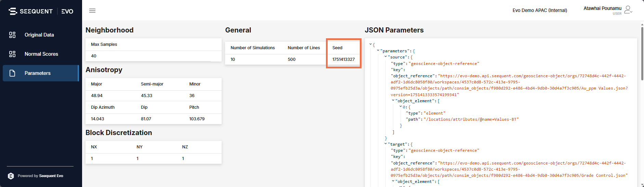Screen dimensions: 644x187
Task: Click the hamburger menu icon
Action: pyautogui.click(x=92, y=11)
